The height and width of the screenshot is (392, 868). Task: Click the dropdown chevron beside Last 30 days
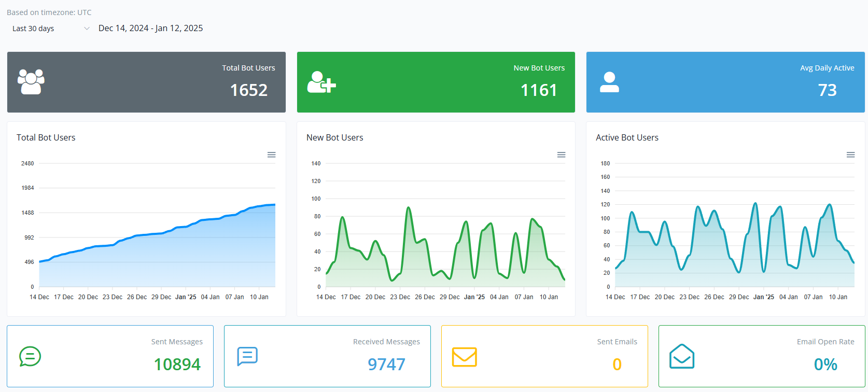coord(87,29)
